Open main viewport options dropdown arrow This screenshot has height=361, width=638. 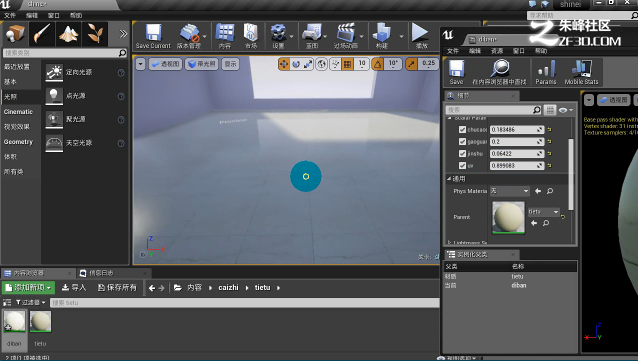click(x=140, y=64)
